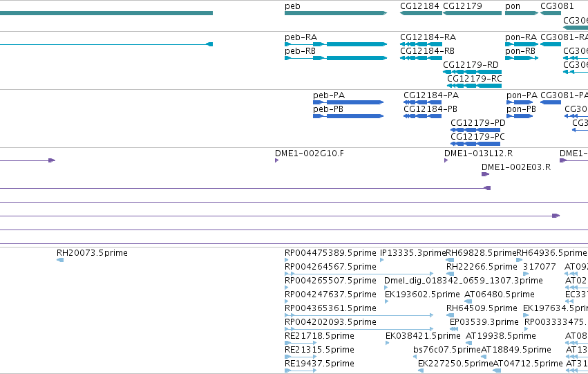Click EST AT19938.5prime
The image size is (588, 374).
coord(468,343)
